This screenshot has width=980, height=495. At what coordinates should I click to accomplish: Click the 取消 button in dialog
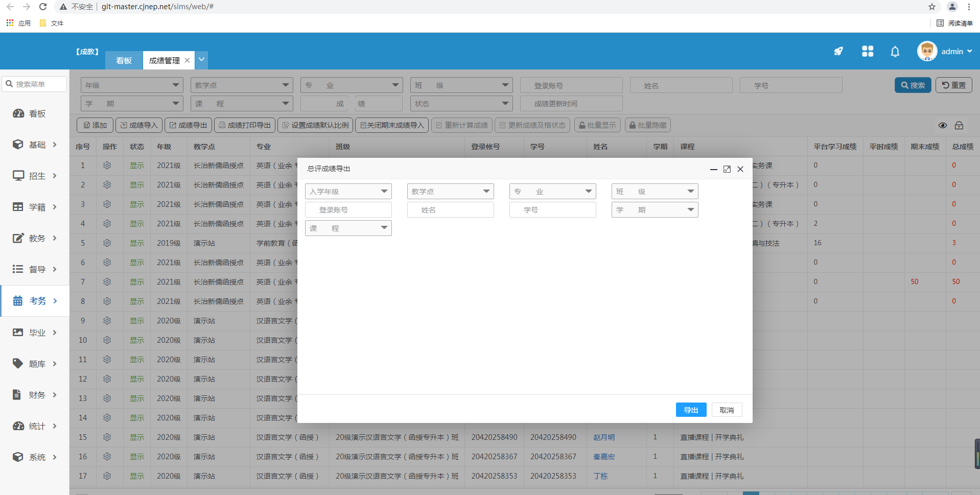[727, 410]
